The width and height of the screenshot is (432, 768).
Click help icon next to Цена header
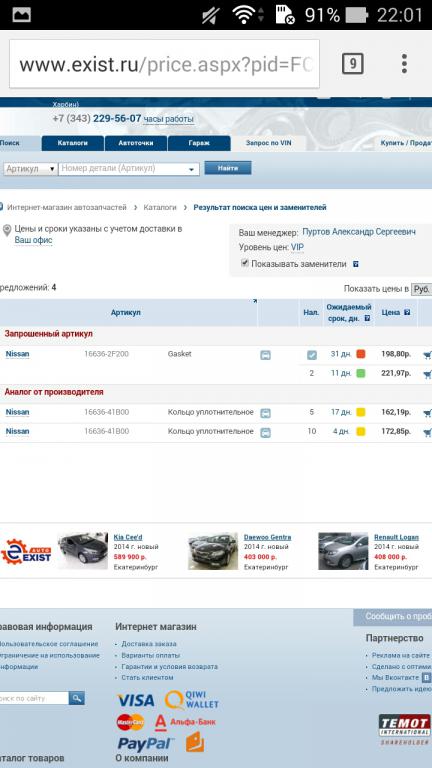point(407,312)
